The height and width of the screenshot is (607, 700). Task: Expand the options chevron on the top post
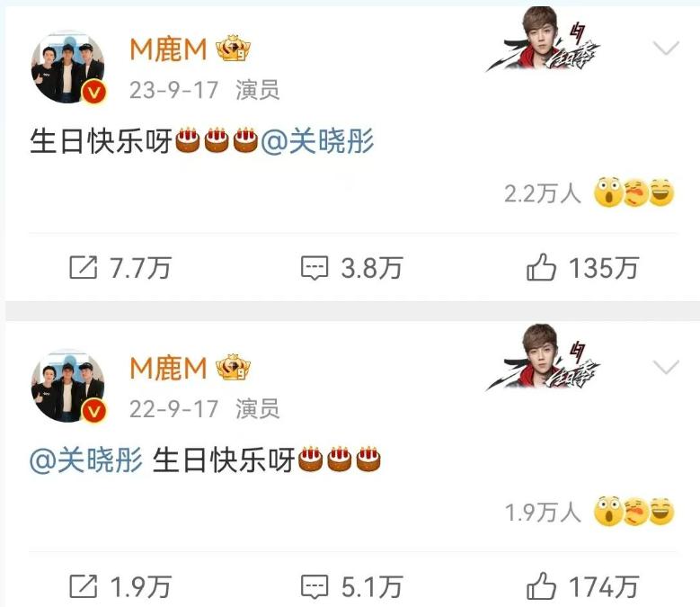tap(665, 48)
